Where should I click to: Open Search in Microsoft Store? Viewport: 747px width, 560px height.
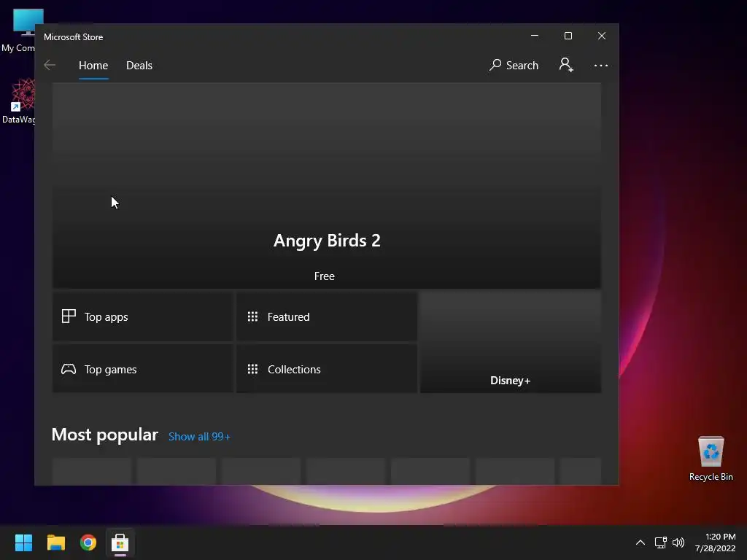pos(514,65)
